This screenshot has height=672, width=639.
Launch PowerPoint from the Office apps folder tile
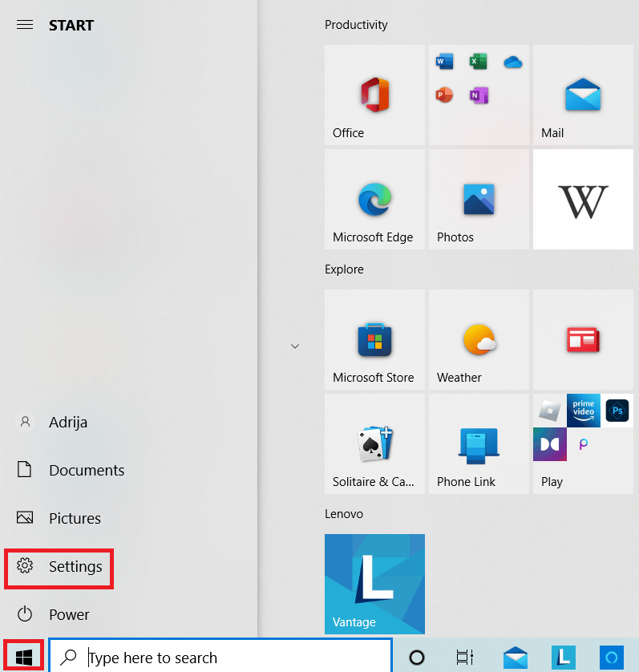444,95
